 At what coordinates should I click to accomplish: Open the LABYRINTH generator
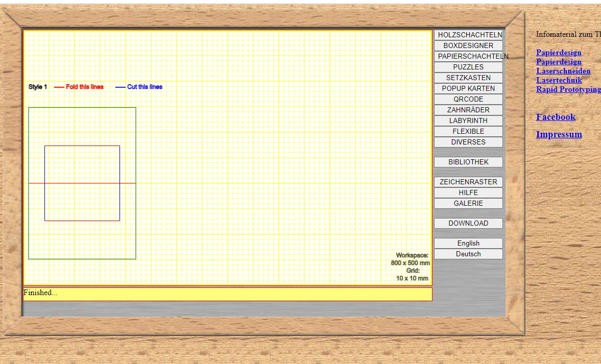468,120
